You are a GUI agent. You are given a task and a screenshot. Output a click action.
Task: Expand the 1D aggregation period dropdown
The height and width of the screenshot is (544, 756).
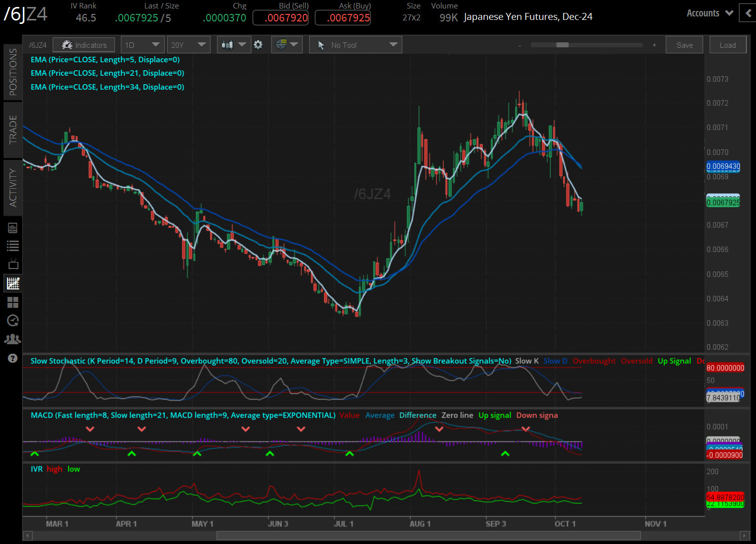pyautogui.click(x=142, y=45)
